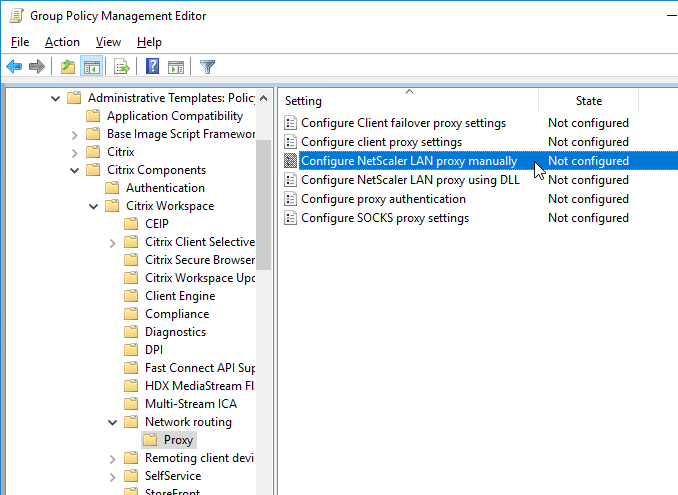Click the folder icon next to Authentication
The height and width of the screenshot is (495, 678).
pos(112,188)
